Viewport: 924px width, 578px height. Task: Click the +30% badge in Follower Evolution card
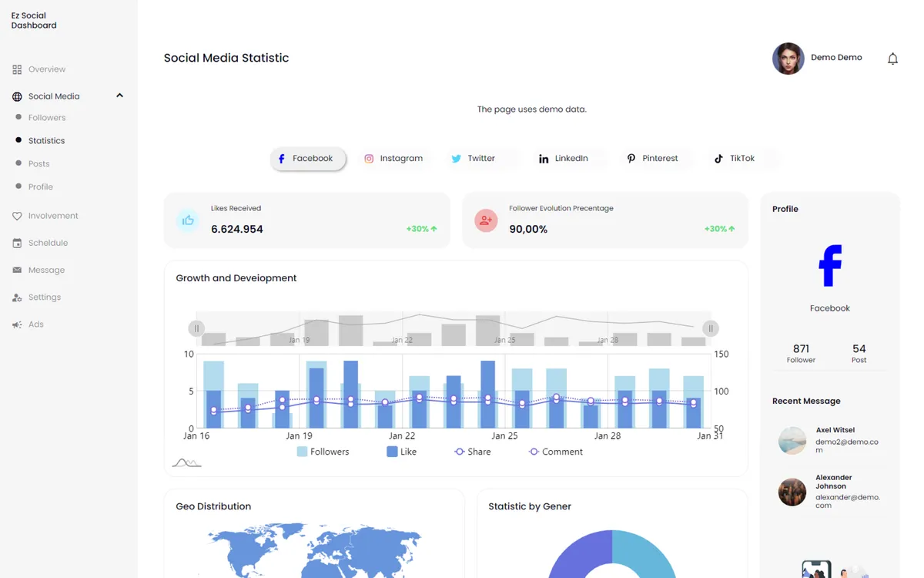point(720,229)
